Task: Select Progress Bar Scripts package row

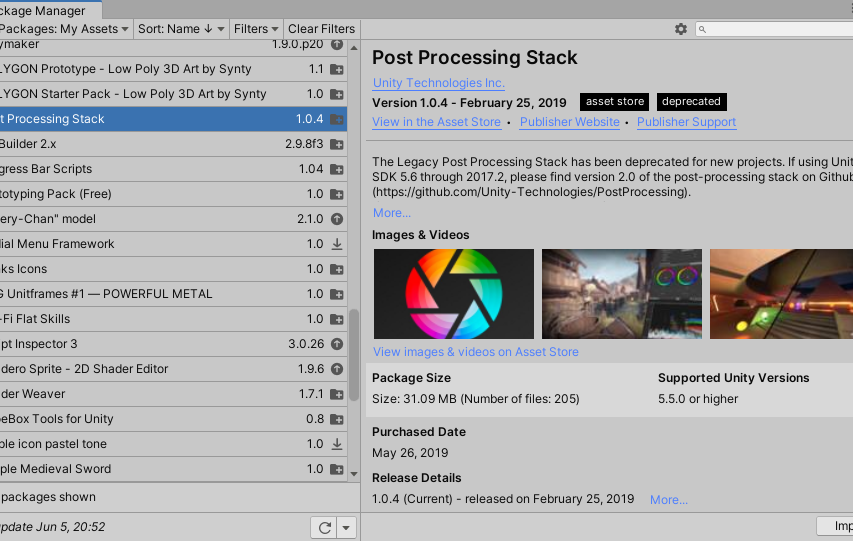Action: (173, 169)
